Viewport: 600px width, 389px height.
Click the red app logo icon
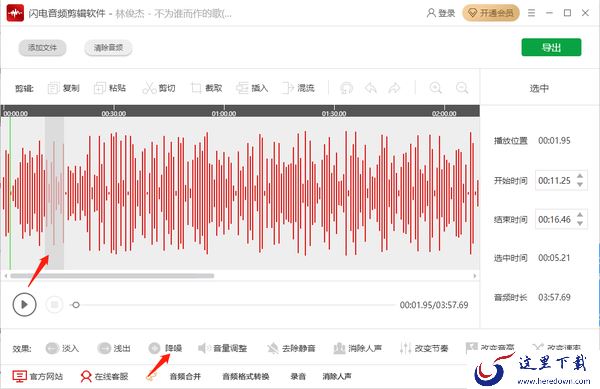tap(15, 13)
